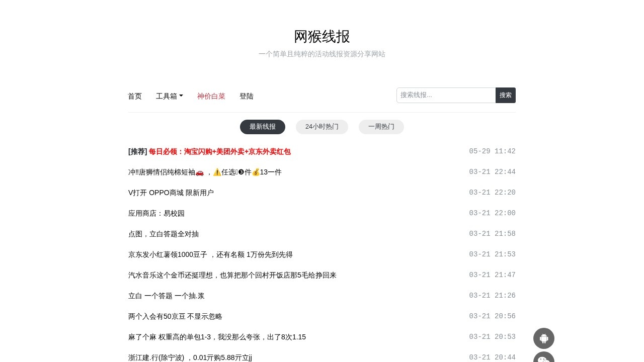Viewport: 644px width, 362px height.
Task: Open the 汽水音乐金币 post
Action: [232, 275]
